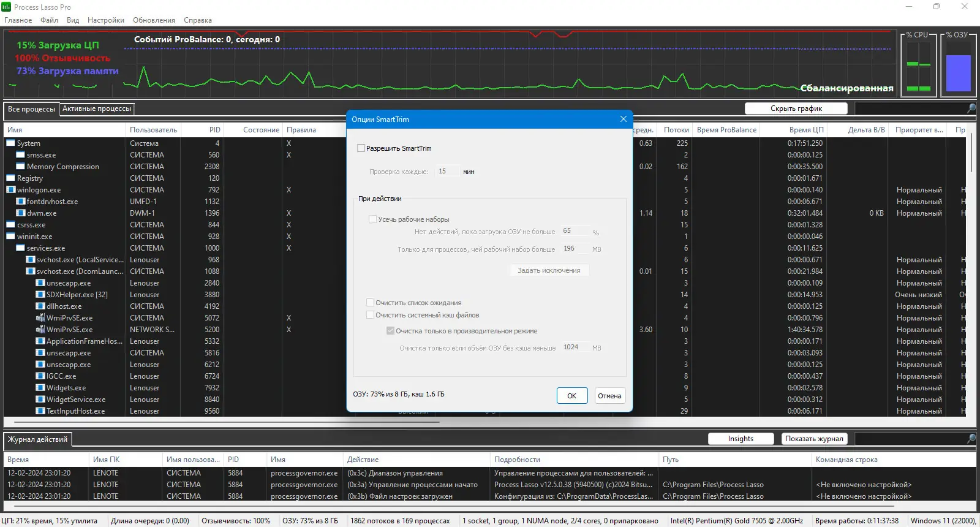
Task: Click the process list horizontal scrollbar
Action: pos(227,422)
